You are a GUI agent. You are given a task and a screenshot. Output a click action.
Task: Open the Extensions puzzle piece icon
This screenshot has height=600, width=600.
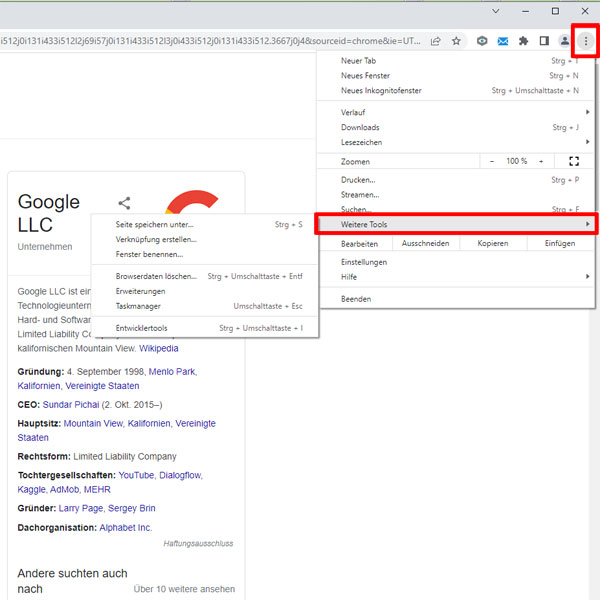[x=523, y=41]
